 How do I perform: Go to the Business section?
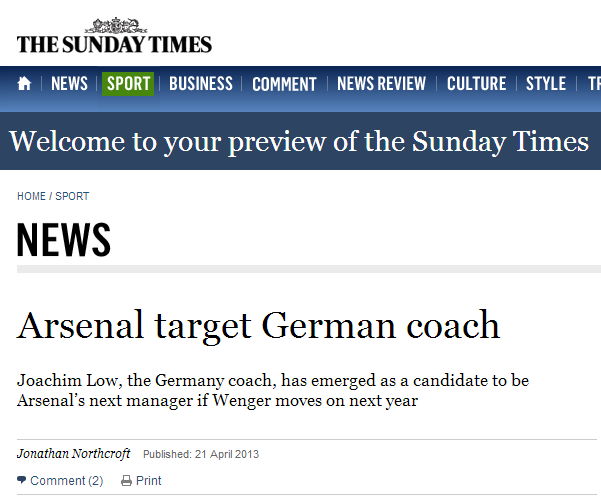(x=200, y=84)
